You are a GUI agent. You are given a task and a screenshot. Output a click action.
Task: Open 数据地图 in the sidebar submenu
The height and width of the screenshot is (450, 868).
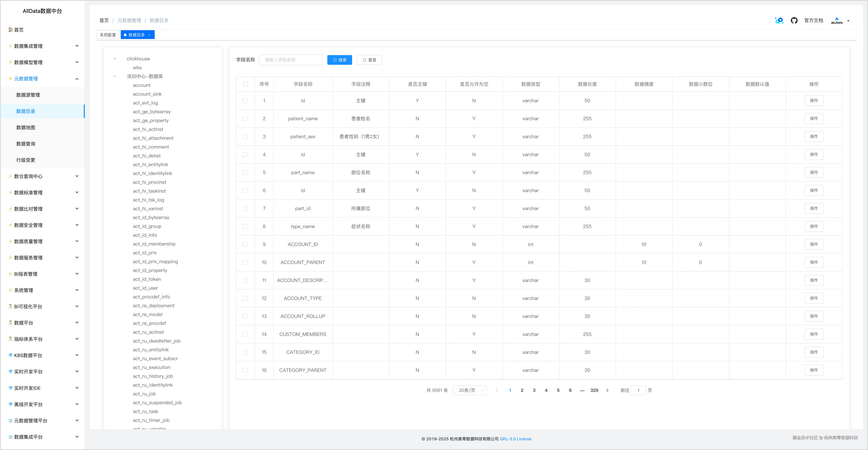pyautogui.click(x=26, y=128)
